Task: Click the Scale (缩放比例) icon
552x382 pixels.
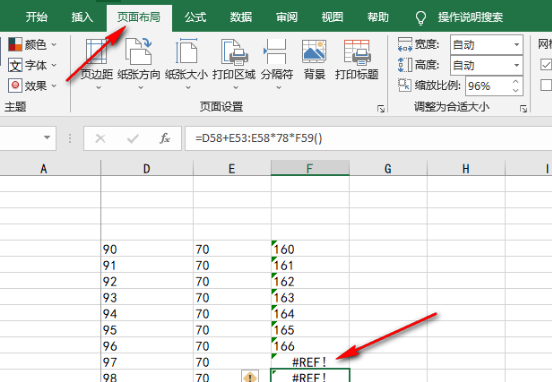Action: (404, 85)
